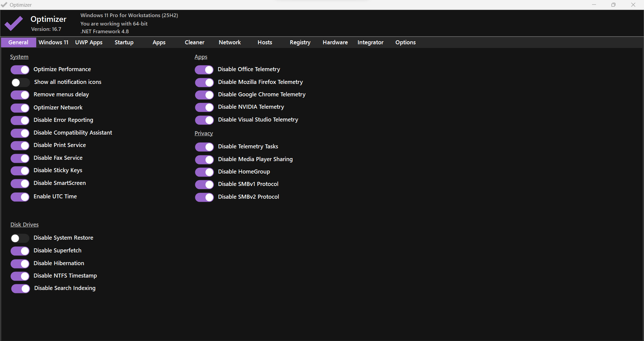644x341 pixels.
Task: Click the .NET Framework 4.8 text
Action: click(105, 31)
